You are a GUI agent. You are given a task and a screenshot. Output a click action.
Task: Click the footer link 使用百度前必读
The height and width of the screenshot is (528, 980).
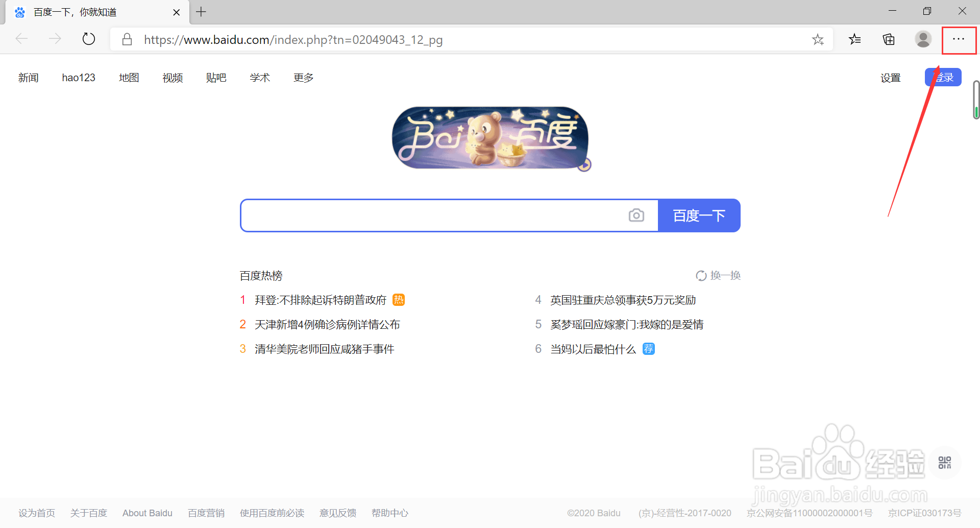[272, 513]
